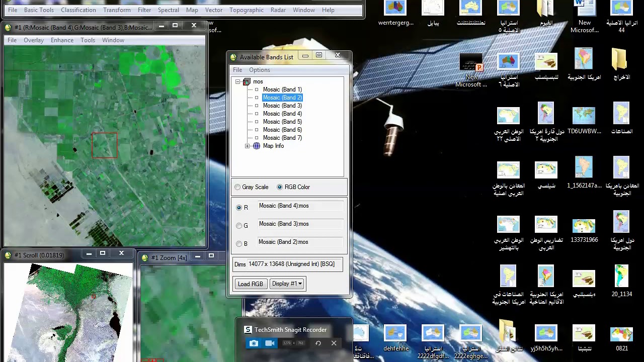
Task: Open the 1_1562147a desktop image icon
Action: pos(584,167)
